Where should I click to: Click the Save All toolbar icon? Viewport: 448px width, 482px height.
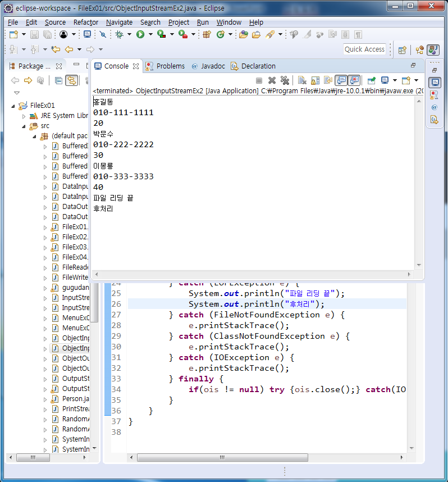[x=47, y=34]
